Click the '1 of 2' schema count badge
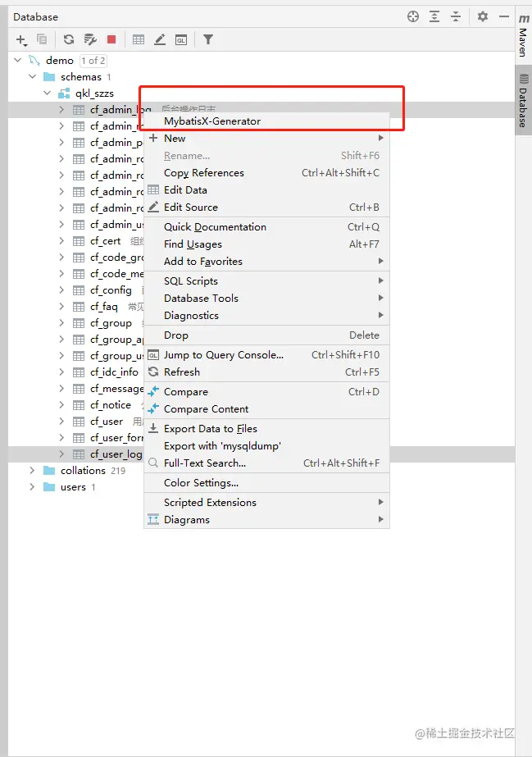This screenshot has height=757, width=532. [x=93, y=61]
